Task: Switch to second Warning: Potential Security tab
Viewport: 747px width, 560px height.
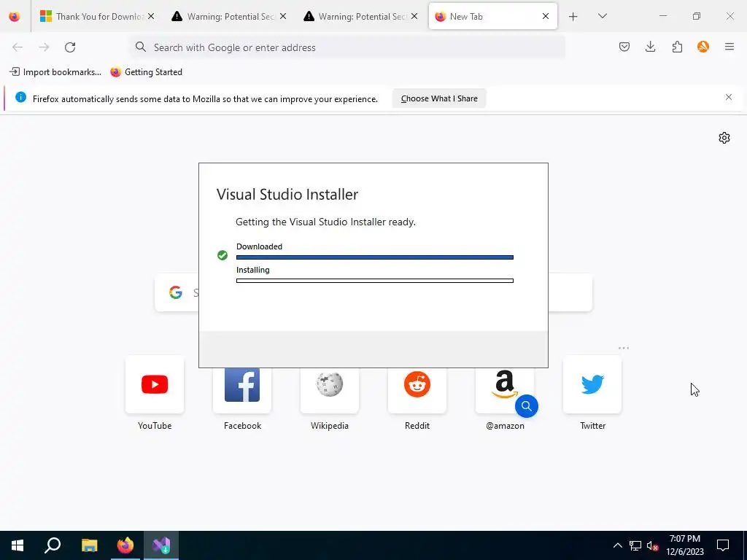Action: click(x=361, y=16)
